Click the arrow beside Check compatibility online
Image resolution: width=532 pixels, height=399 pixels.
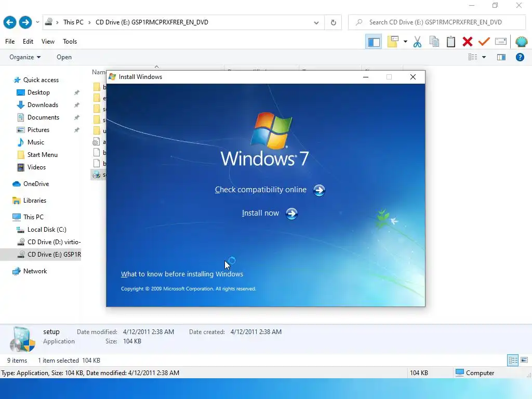(x=319, y=190)
